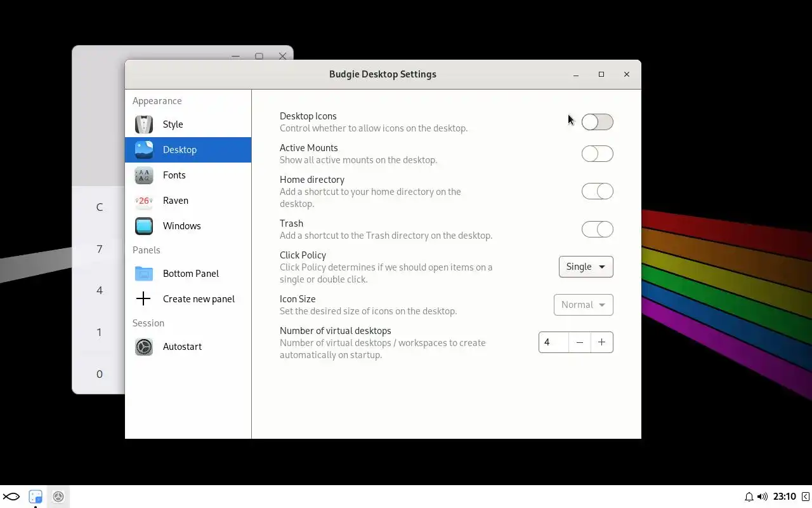
Task: Select the Fonts settings page
Action: (x=188, y=175)
